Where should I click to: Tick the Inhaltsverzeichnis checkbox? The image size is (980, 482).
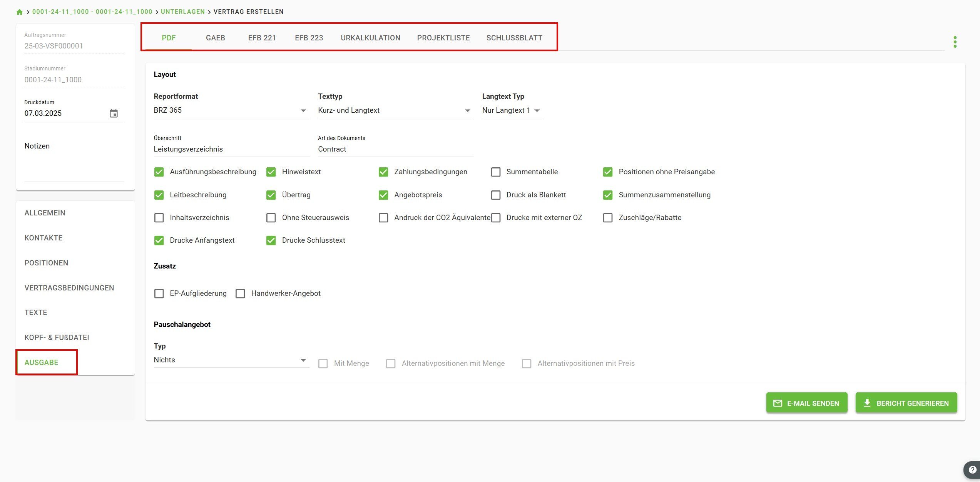pos(159,218)
